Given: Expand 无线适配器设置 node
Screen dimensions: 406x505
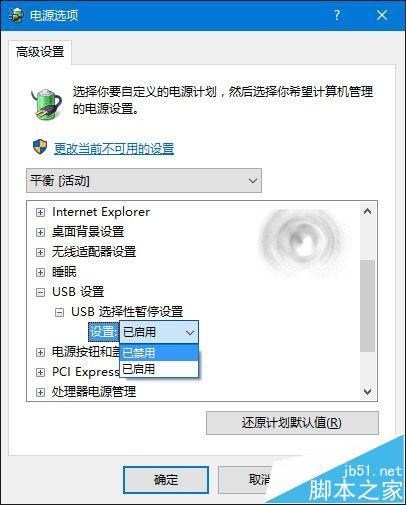Looking at the screenshot, I should click(40, 252).
